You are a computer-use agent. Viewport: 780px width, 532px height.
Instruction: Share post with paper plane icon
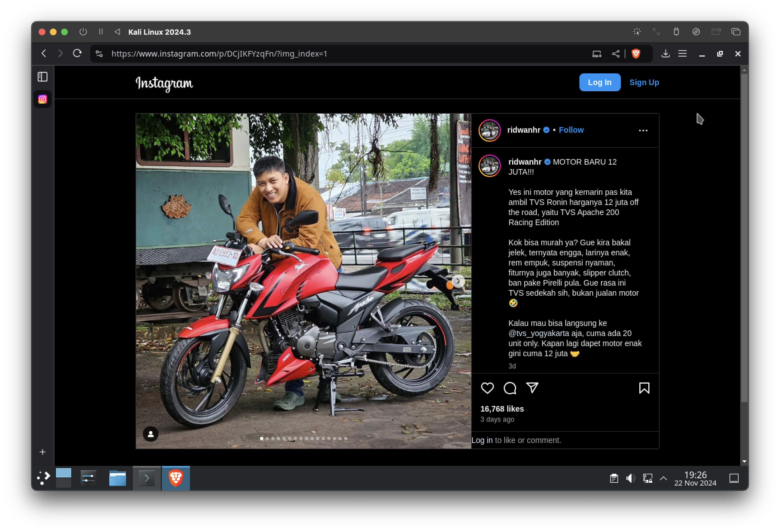pyautogui.click(x=532, y=388)
